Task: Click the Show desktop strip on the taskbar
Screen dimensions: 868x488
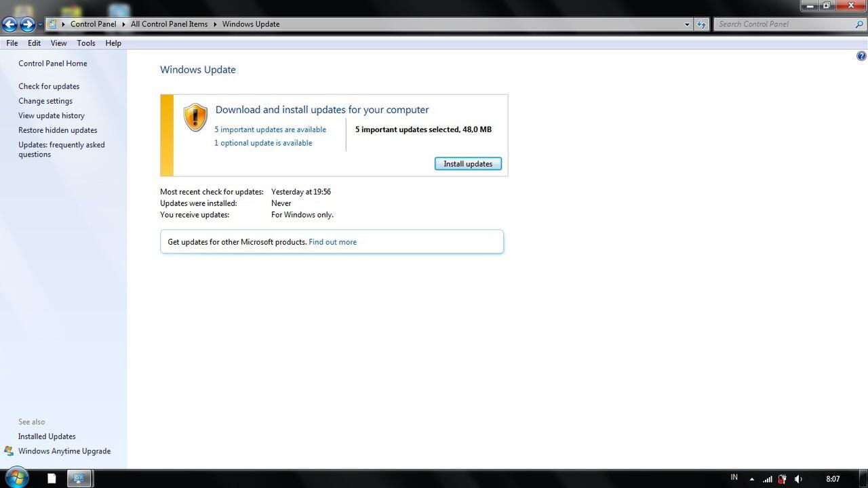Action: (863, 479)
